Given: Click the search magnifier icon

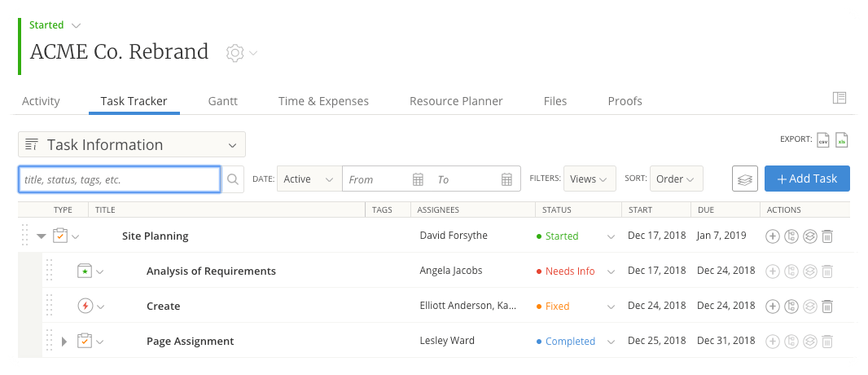Looking at the screenshot, I should point(233,179).
